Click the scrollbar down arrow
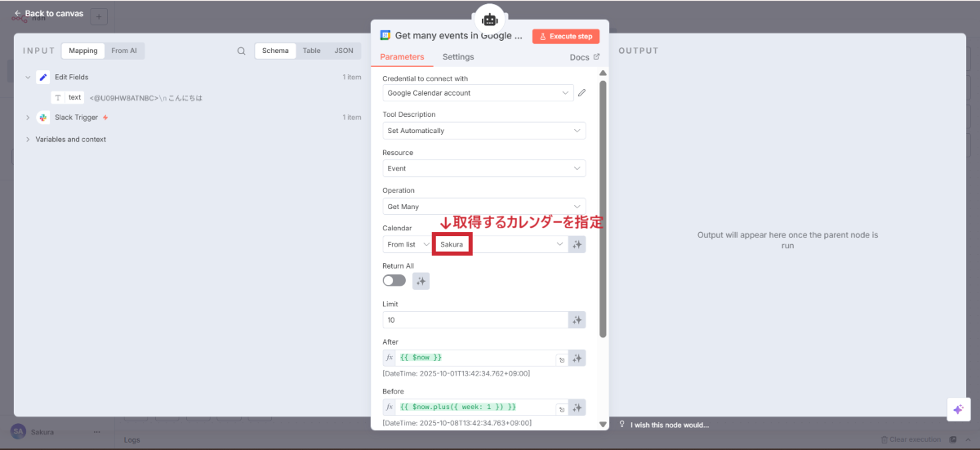The width and height of the screenshot is (980, 450). click(604, 425)
